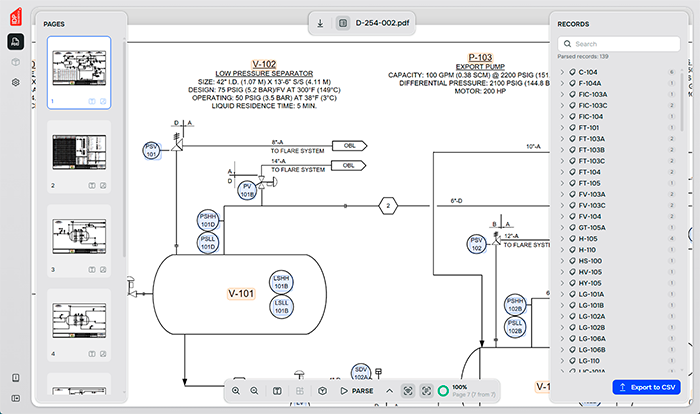Expand the C-104 record
The height and width of the screenshot is (414, 700).
[561, 72]
